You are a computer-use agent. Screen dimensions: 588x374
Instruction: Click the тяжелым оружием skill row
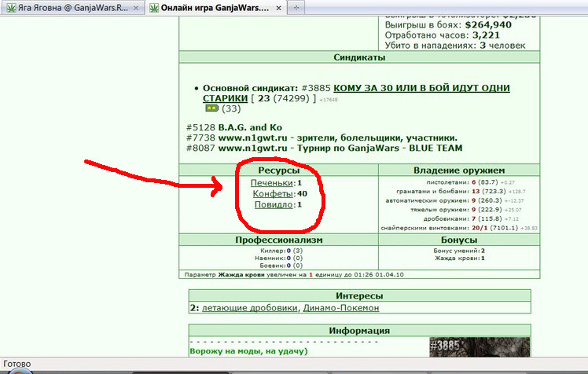(465, 210)
